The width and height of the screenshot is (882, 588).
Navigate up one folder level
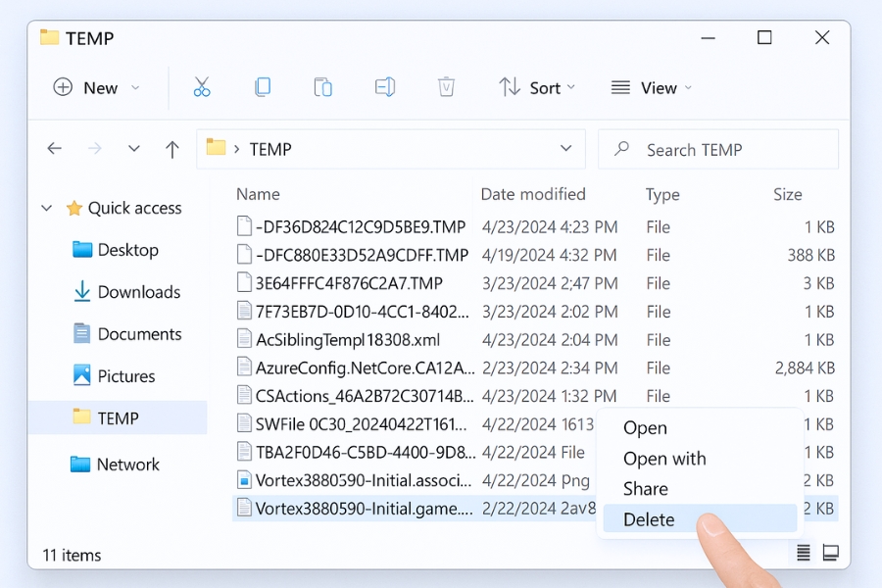pos(172,149)
